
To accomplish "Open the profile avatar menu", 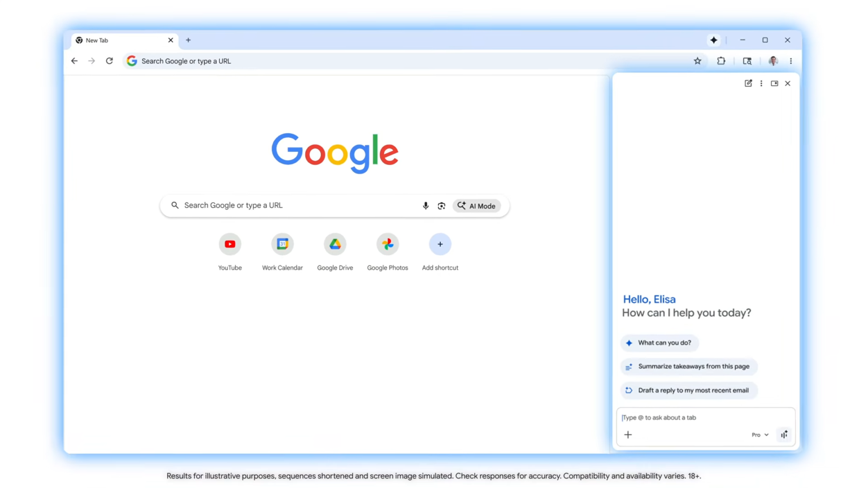I will [x=773, y=61].
